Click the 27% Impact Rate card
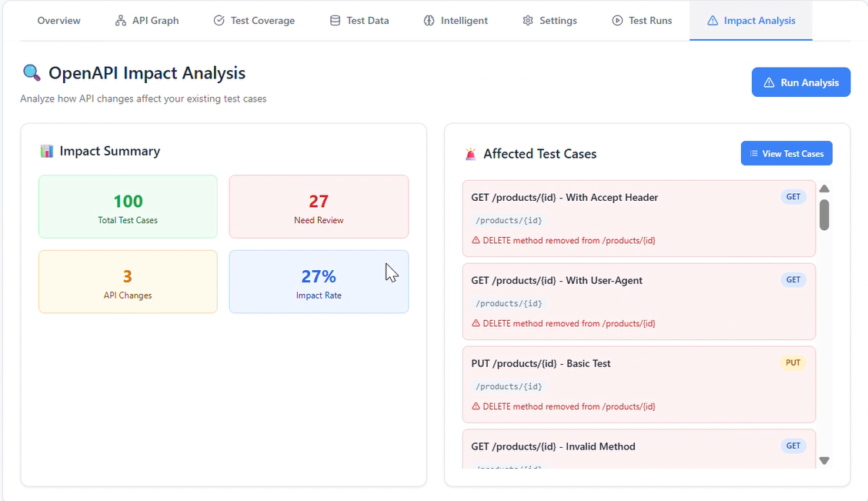 point(319,282)
